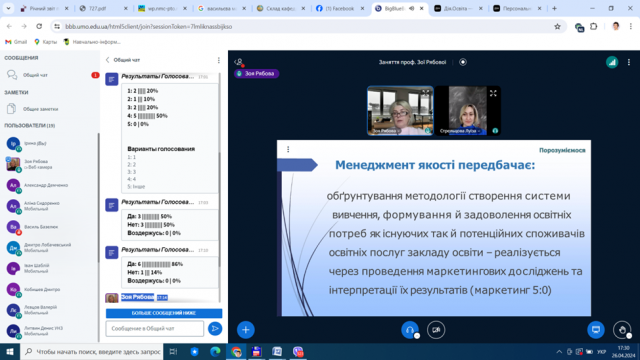Screen dimensions: 640x360
Task: Focus the Сообщение в Общий чат field
Action: click(155, 329)
